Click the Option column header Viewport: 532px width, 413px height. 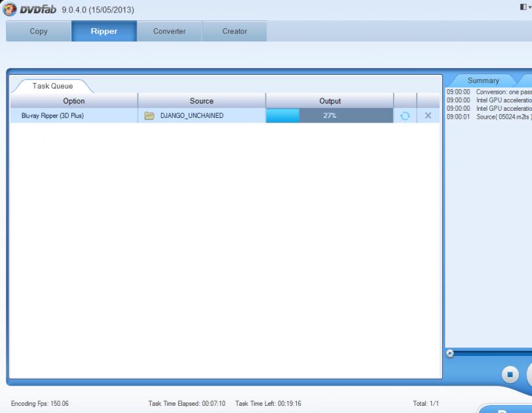point(74,101)
